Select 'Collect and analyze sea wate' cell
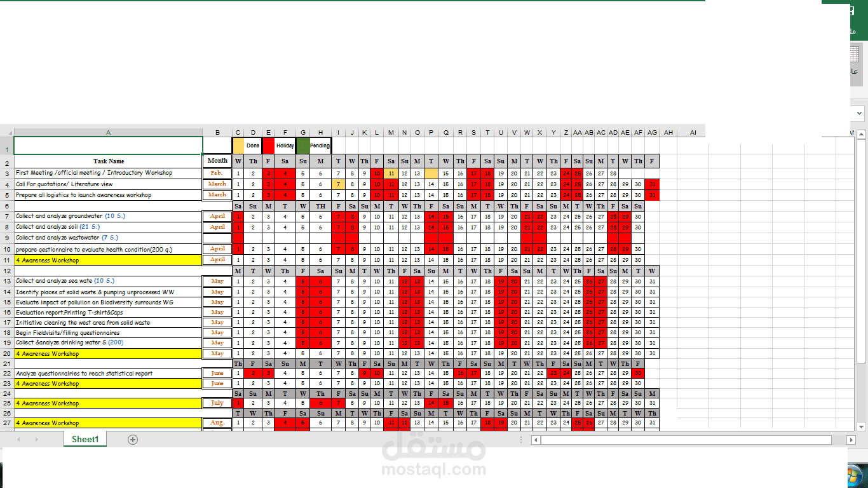The width and height of the screenshot is (868, 488). 108,281
